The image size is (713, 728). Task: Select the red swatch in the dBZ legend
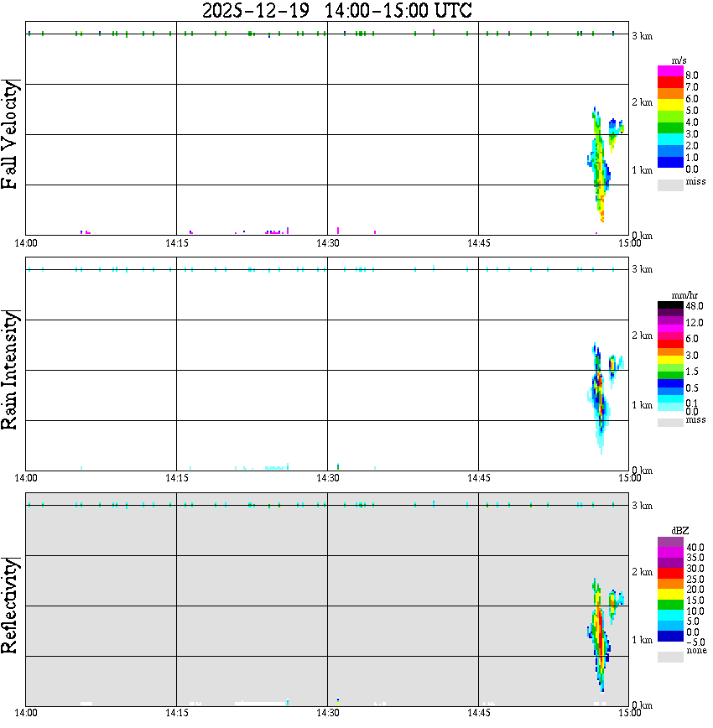point(670,573)
